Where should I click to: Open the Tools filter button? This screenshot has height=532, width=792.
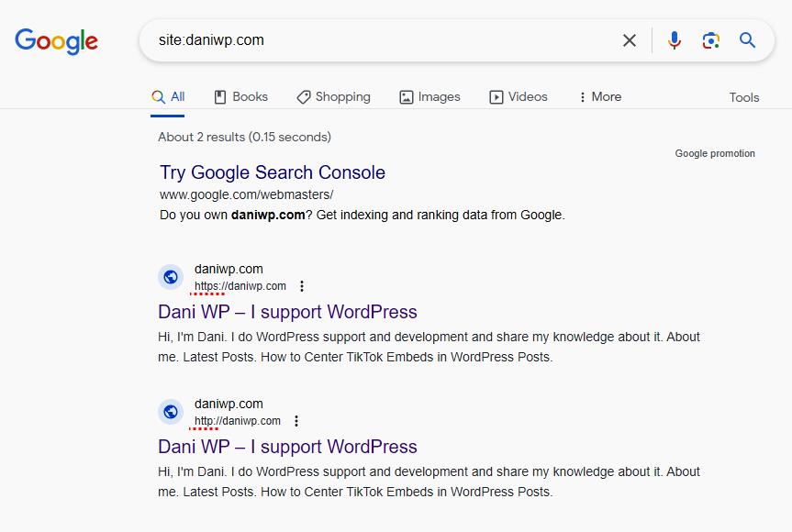point(744,97)
